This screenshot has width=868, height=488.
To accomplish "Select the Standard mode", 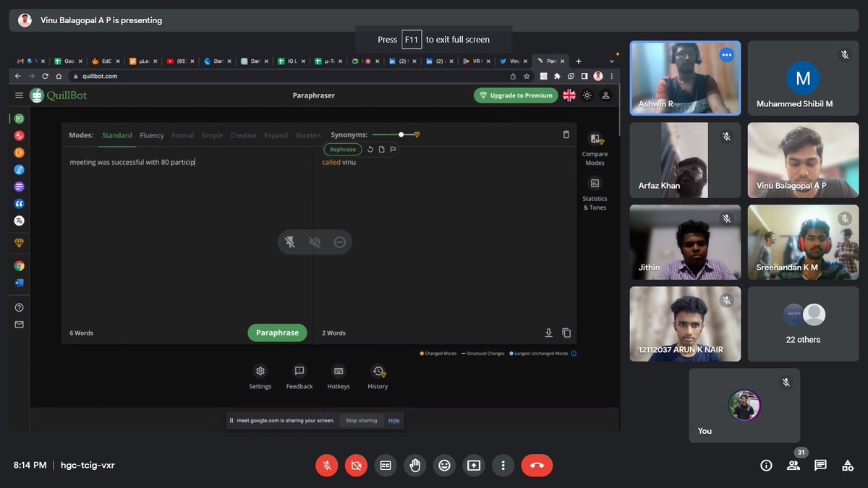I will click(117, 135).
